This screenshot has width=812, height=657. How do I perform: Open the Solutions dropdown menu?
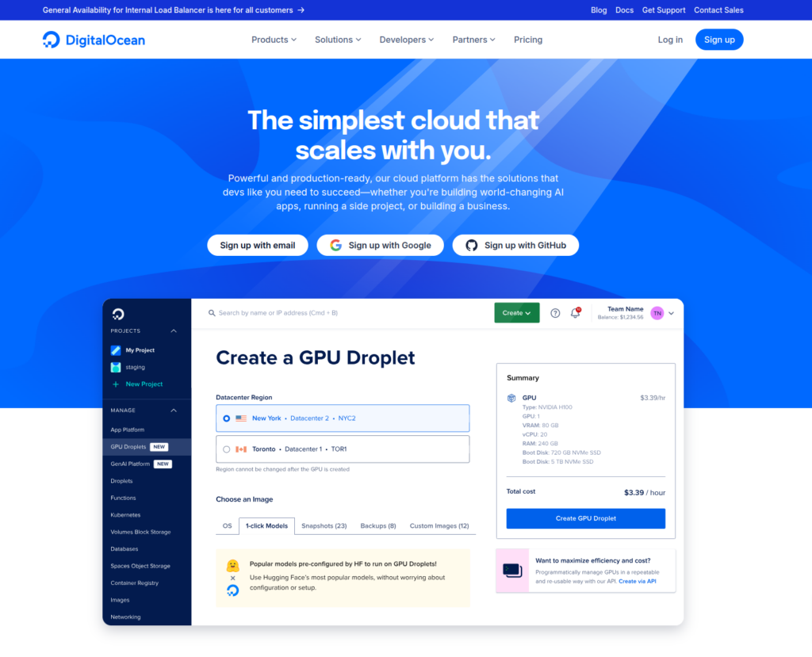click(x=338, y=40)
